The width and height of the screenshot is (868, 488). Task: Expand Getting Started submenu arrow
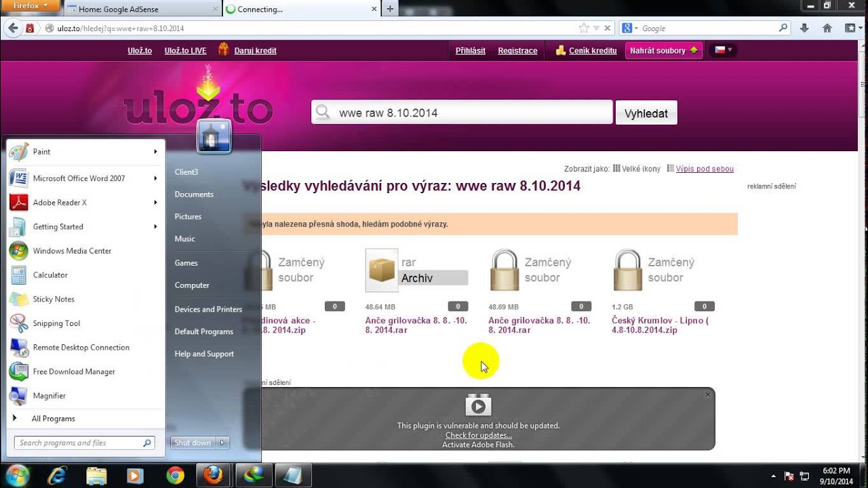click(x=156, y=227)
